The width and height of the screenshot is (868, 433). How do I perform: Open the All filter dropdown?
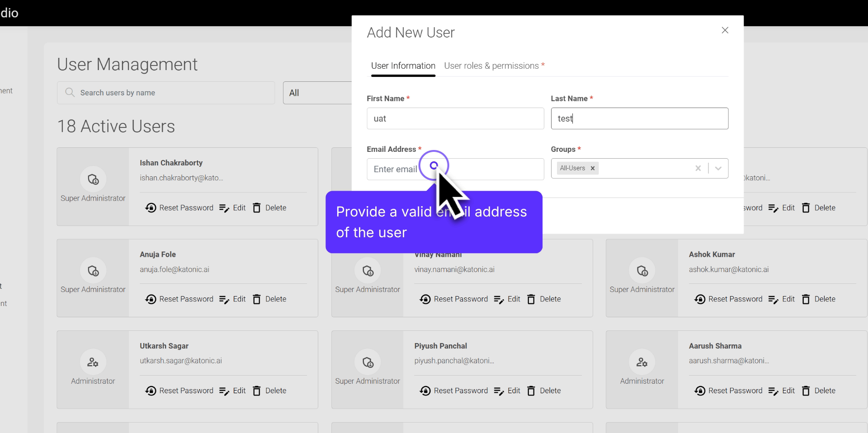coord(317,93)
